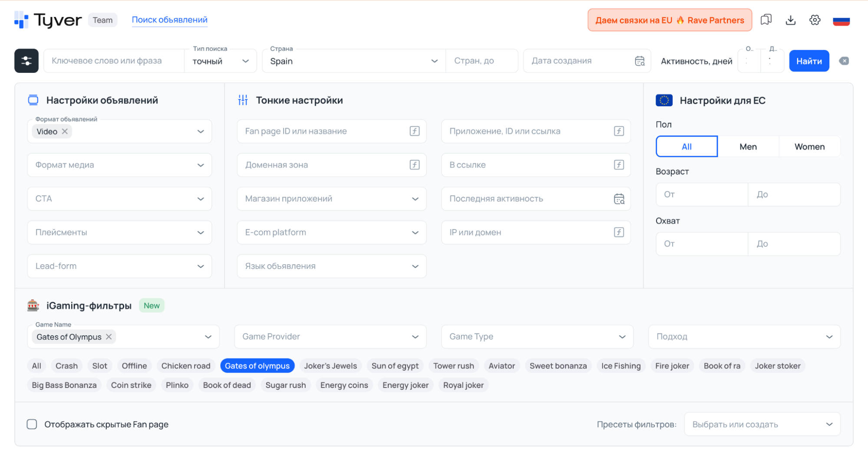Screen dimensions: 868x456
Task: Toggle the filter settings panel icon
Action: [26, 61]
